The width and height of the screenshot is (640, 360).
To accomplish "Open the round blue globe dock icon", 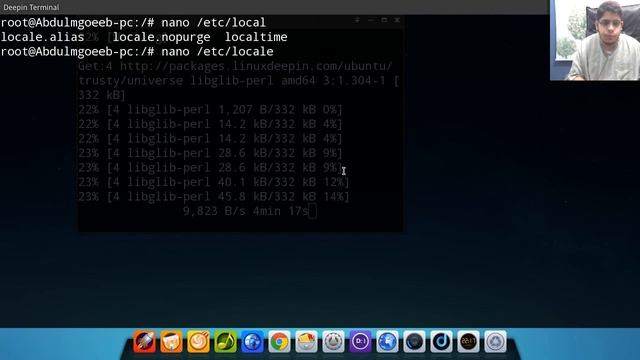I will click(x=387, y=341).
